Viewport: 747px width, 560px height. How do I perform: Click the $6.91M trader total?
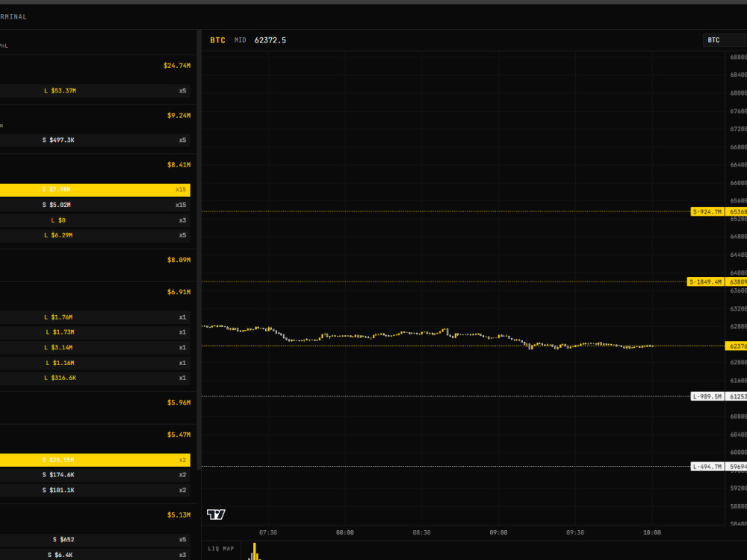[179, 292]
